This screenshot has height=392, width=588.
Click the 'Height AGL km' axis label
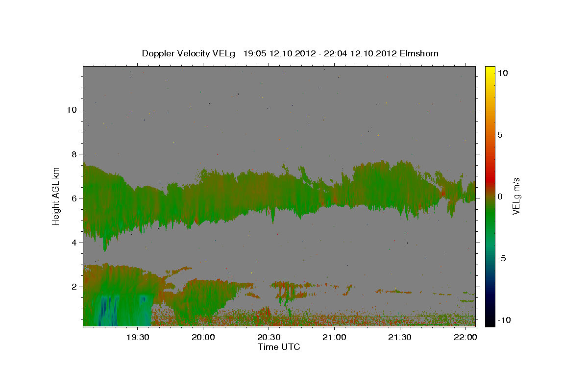pos(56,196)
